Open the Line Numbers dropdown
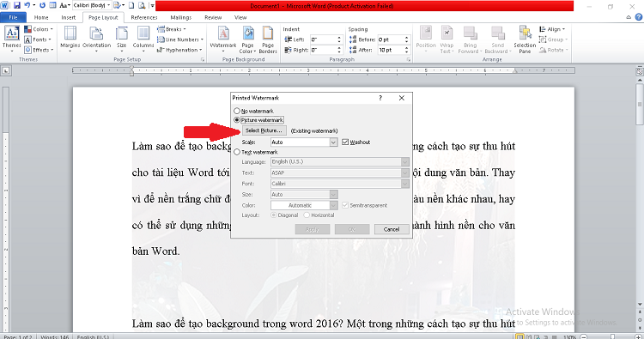This screenshot has width=644, height=339. coord(180,39)
